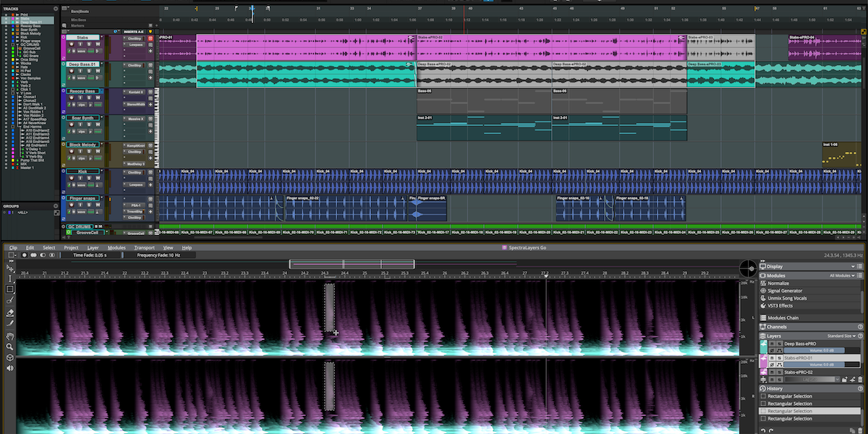
Task: Open the Modules menu in SpectraLayers
Action: pyautogui.click(x=117, y=247)
